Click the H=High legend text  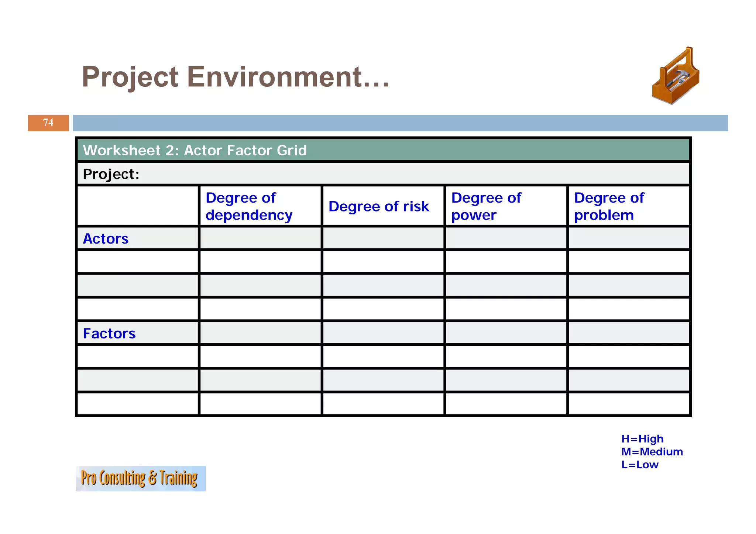tap(642, 439)
